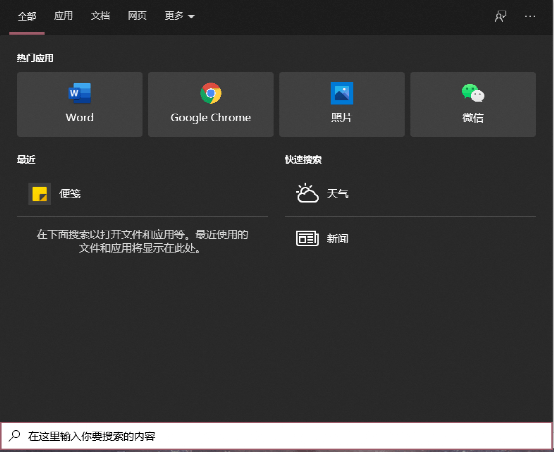Click the magnifier search icon
Image resolution: width=554 pixels, height=452 pixels.
coord(14,435)
